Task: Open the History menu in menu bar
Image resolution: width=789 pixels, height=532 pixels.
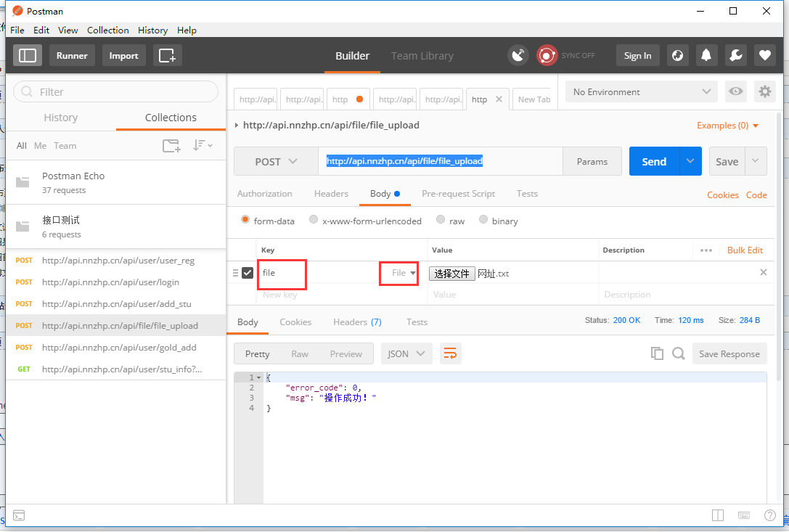Action: click(152, 30)
